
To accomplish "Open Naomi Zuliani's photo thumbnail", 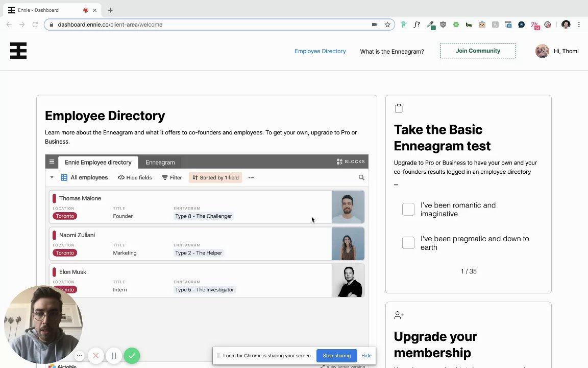I will 348,244.
